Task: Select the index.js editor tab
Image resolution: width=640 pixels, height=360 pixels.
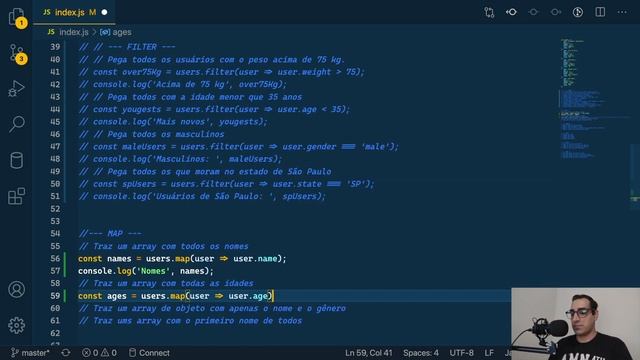Action: (74, 13)
